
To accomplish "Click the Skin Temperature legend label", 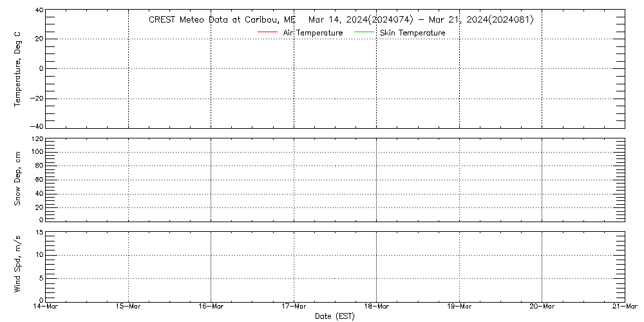I will 412,33.
